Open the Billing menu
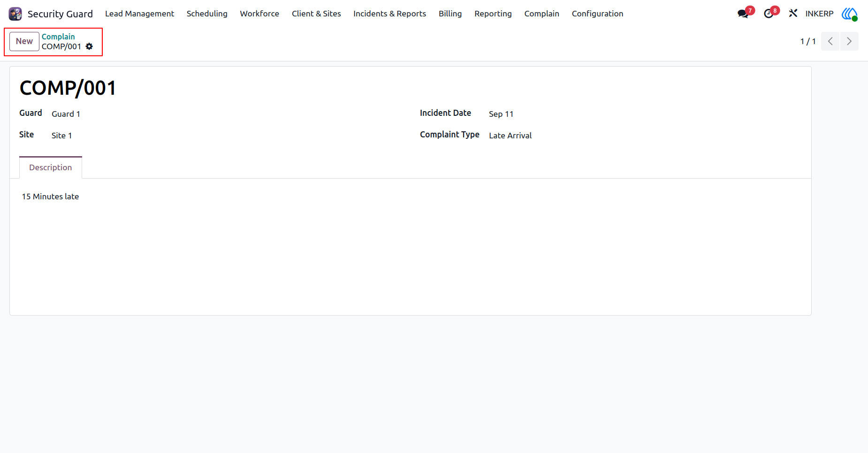 (450, 14)
